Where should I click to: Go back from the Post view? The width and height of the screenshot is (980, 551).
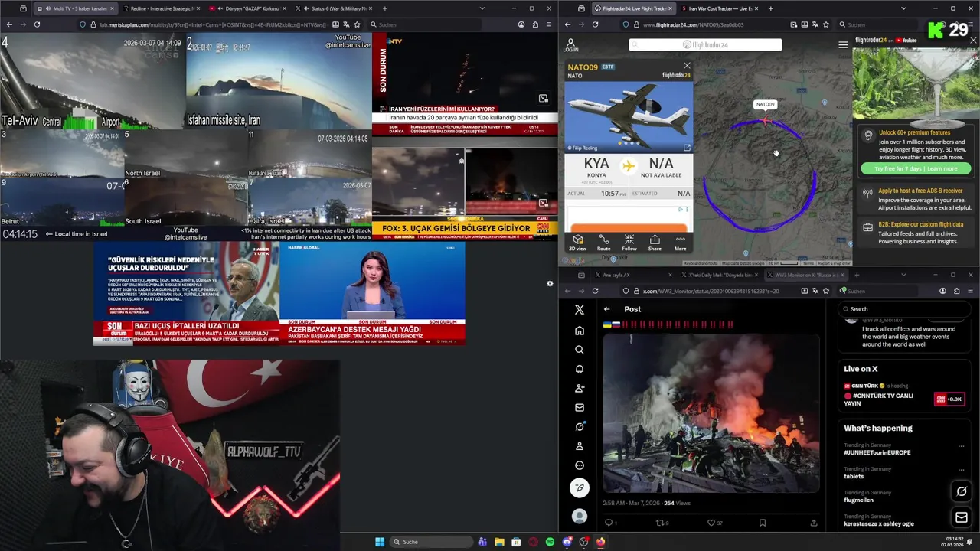pos(606,309)
